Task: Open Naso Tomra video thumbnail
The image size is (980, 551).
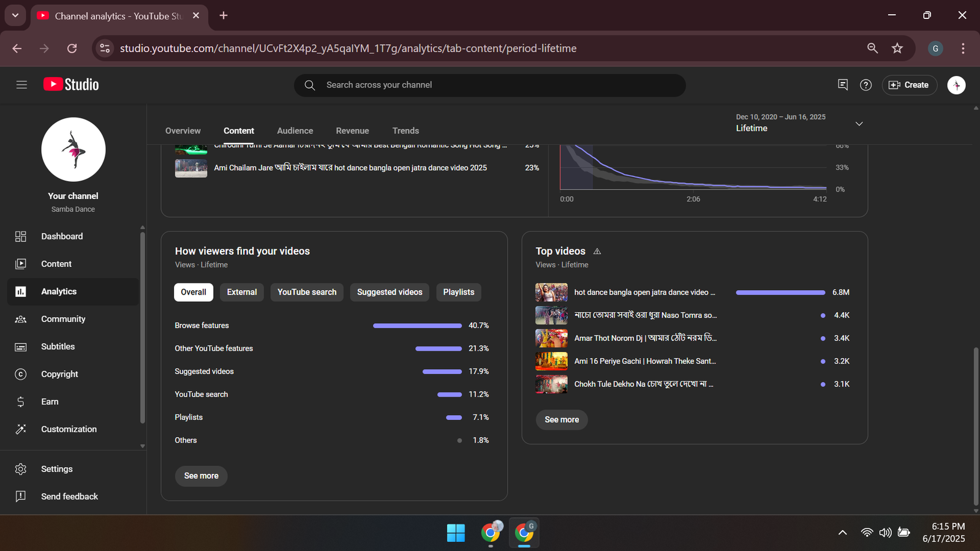Action: 551,315
